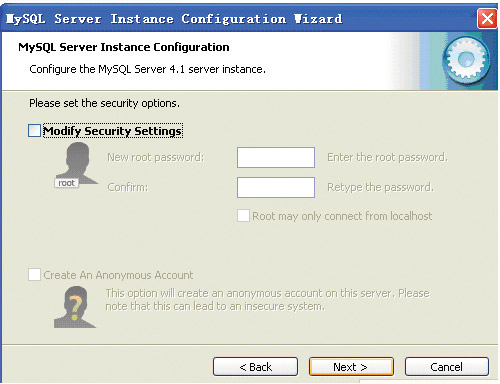The height and width of the screenshot is (384, 500).
Task: Click the wizard title bar text
Action: pos(174,19)
